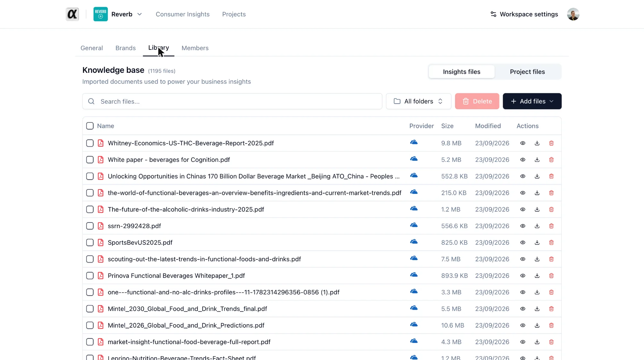Viewport: 644px width, 360px height.
Task: Open Workspace settings
Action: coord(524,14)
